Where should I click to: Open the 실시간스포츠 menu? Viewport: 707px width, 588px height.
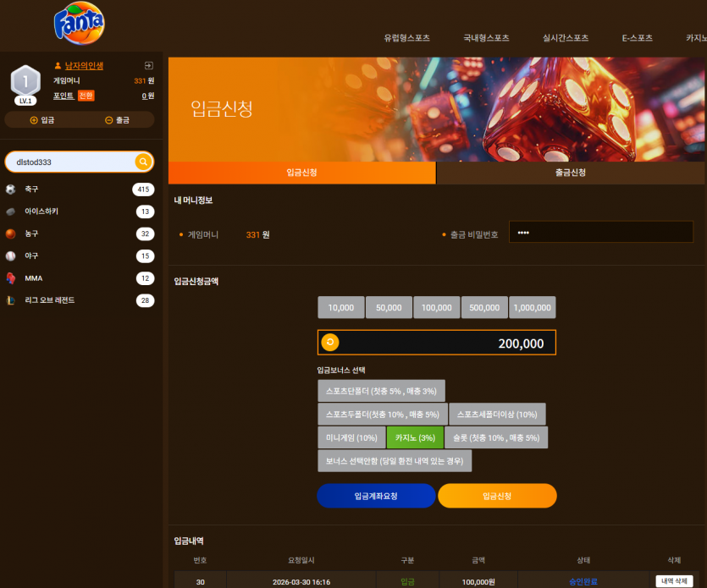click(566, 38)
